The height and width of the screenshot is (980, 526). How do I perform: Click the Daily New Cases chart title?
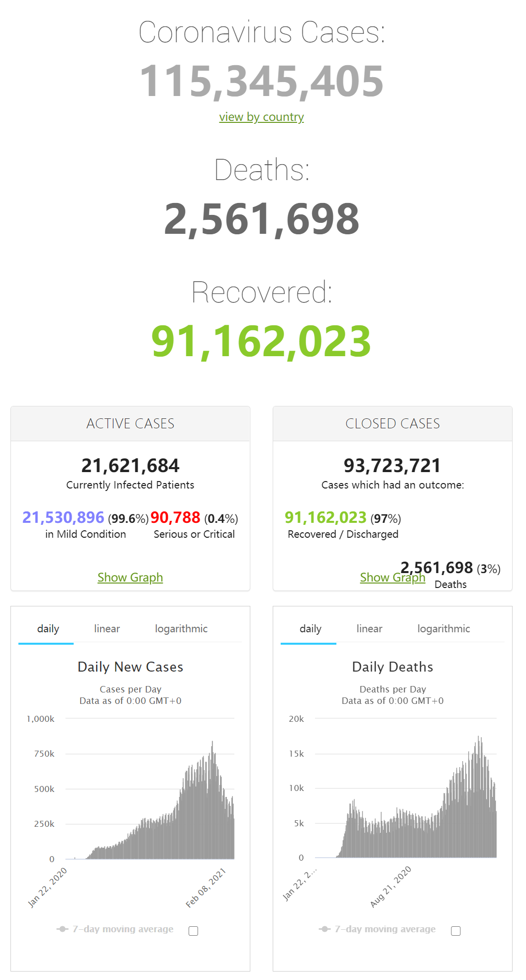130,667
